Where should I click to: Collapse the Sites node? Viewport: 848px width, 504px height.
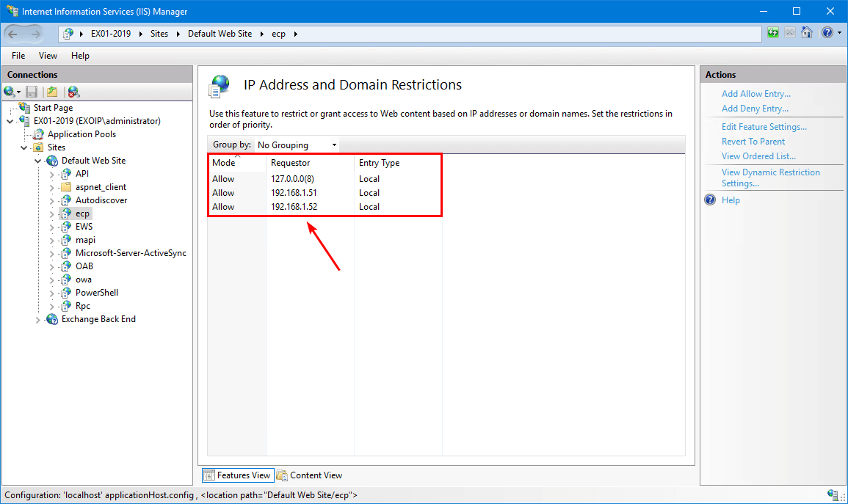(x=23, y=147)
